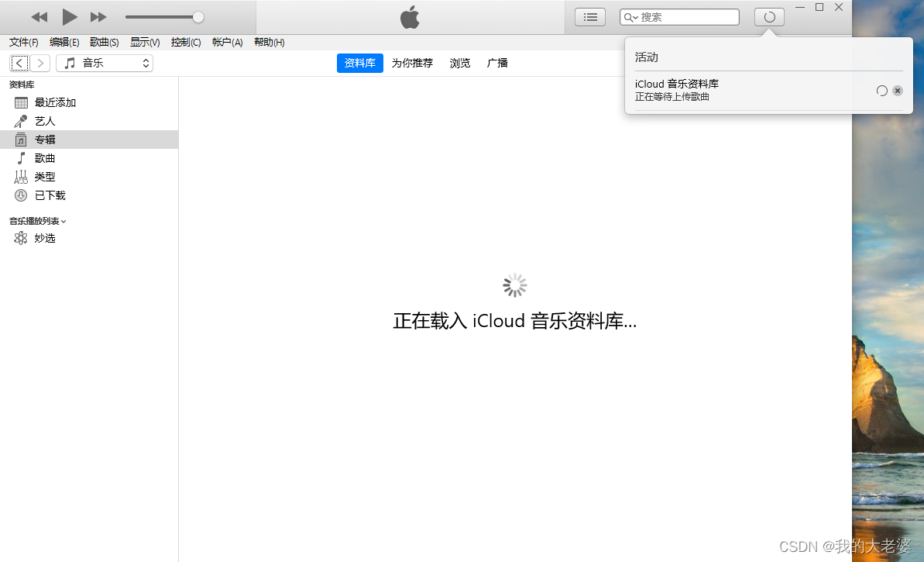Select 已下载 in sidebar
The height and width of the screenshot is (562, 924).
coord(89,195)
